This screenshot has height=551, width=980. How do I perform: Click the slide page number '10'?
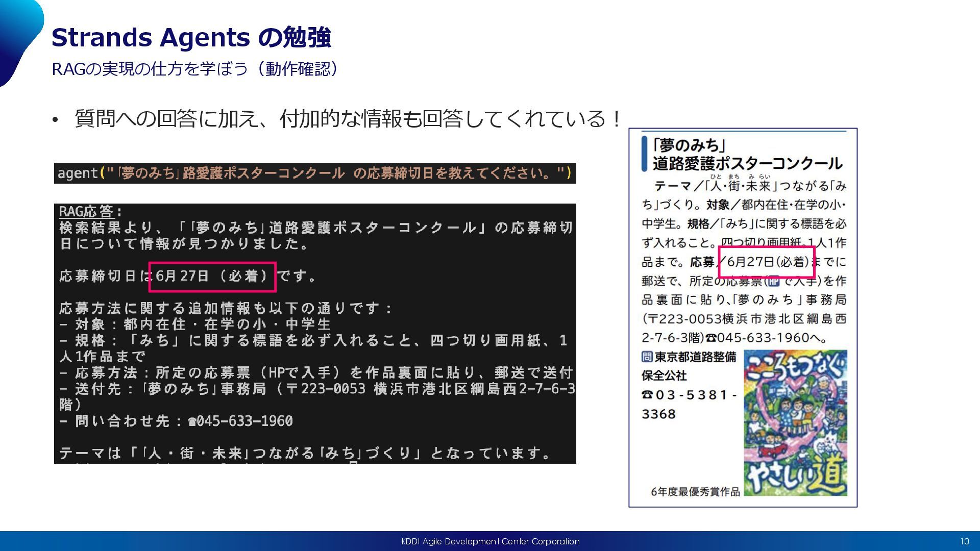[965, 541]
